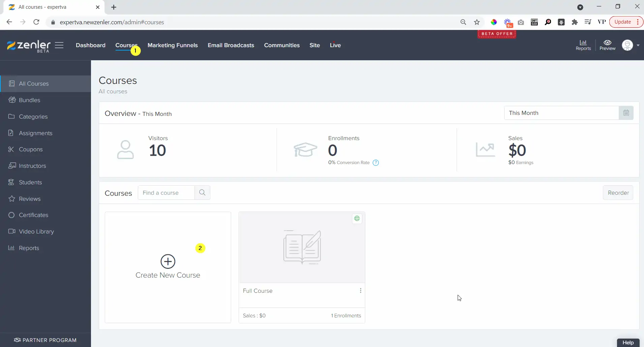Open the Marketing Funnels menu item
Screen dimensions: 644x347
click(x=173, y=45)
